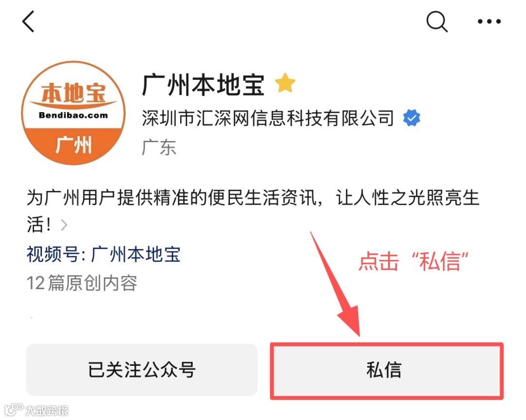Tap the blue verified badge
The width and height of the screenshot is (526, 420).
pyautogui.click(x=412, y=118)
